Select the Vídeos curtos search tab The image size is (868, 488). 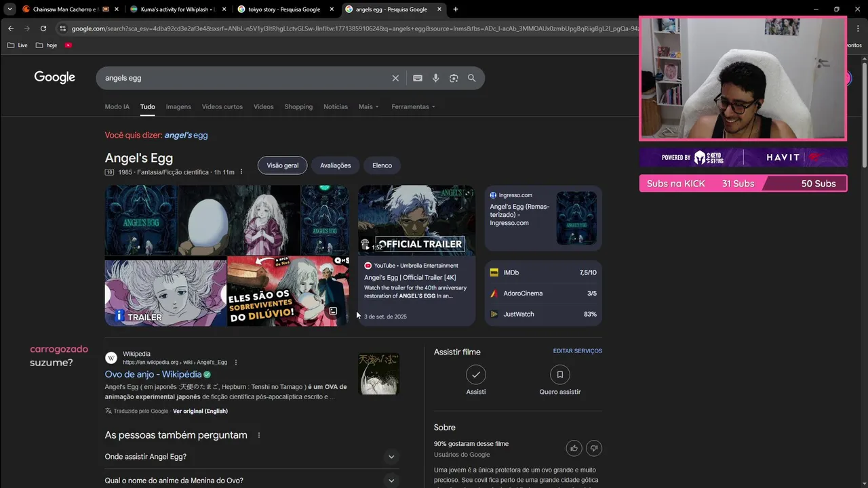[x=222, y=107]
